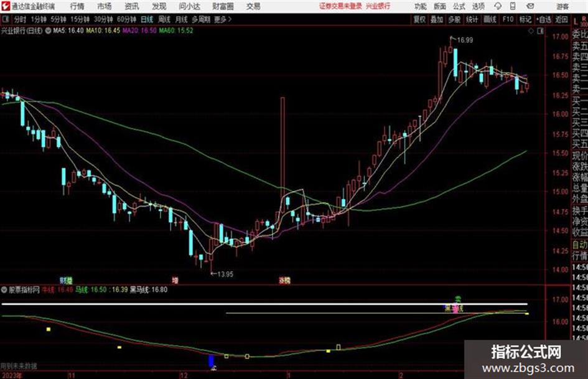Click the 用到未来数据 warning text
The image size is (588, 379).
click(x=19, y=366)
